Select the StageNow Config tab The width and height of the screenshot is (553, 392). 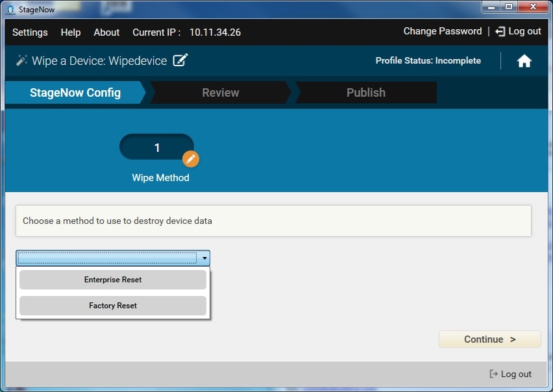75,93
